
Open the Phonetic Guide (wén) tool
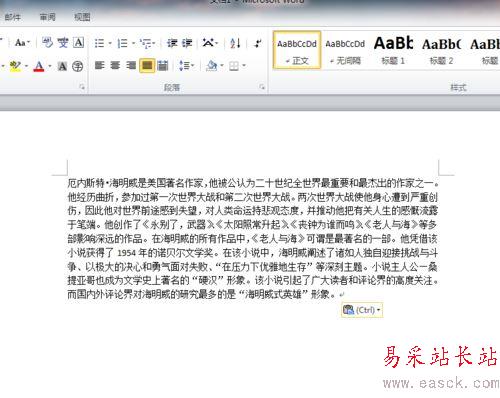click(63, 43)
